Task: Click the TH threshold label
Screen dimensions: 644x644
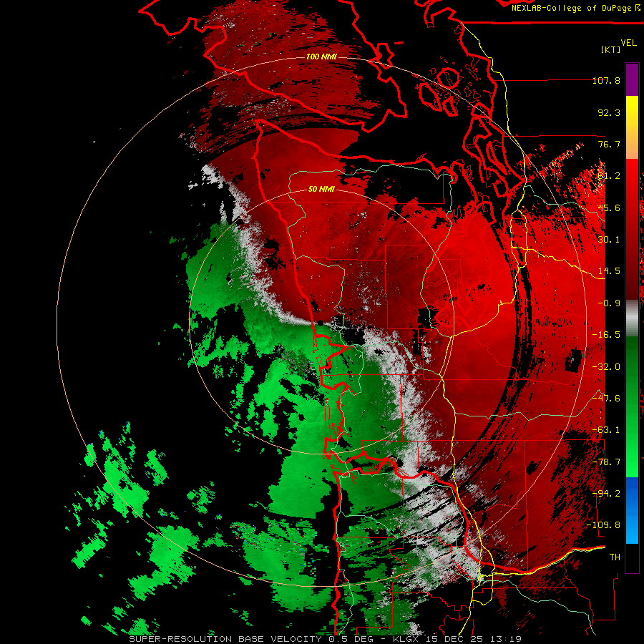Action: click(615, 557)
